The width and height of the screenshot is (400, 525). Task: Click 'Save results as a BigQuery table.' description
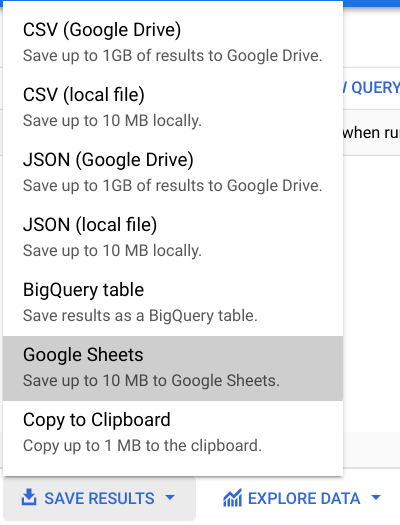coord(140,316)
